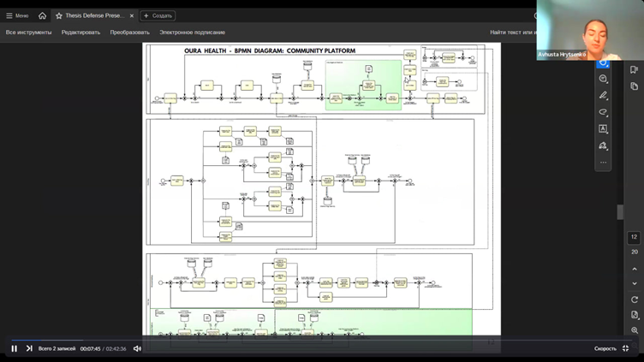
Task: Open Электронное подписание menu
Action: click(x=192, y=32)
